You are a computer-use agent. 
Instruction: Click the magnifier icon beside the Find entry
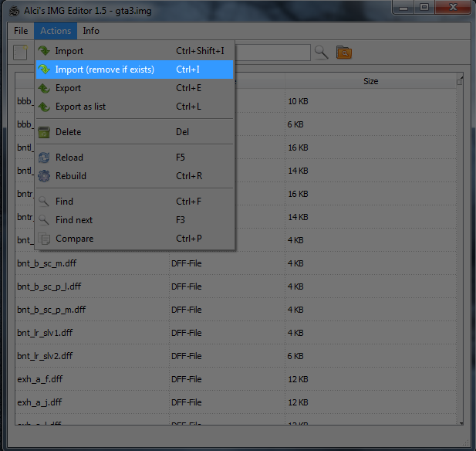(x=44, y=202)
